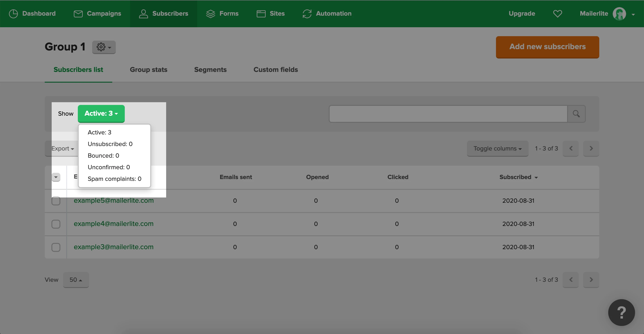The image size is (644, 334).
Task: Click the Forms layers icon
Action: (x=210, y=14)
